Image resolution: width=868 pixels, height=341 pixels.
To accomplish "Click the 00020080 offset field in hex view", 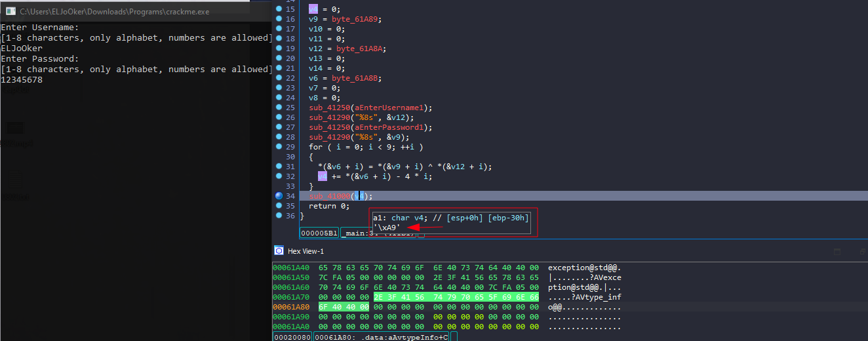I will pos(292,336).
